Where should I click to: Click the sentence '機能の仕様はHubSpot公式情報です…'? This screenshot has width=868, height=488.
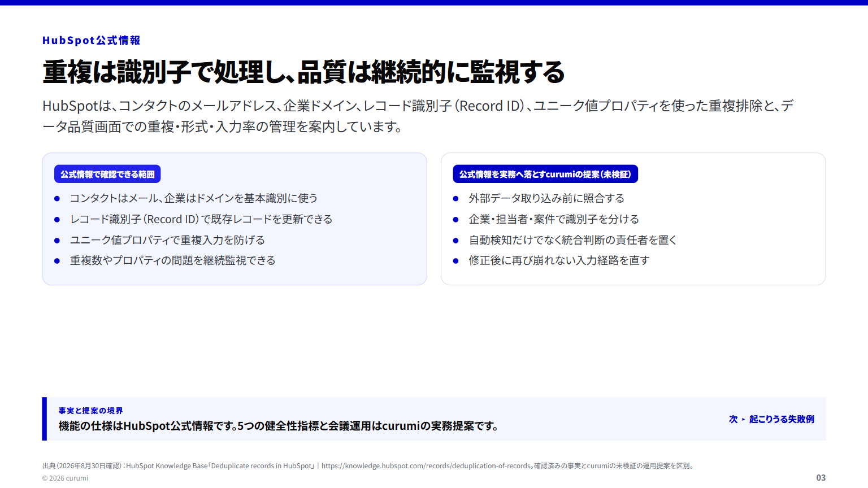click(280, 426)
